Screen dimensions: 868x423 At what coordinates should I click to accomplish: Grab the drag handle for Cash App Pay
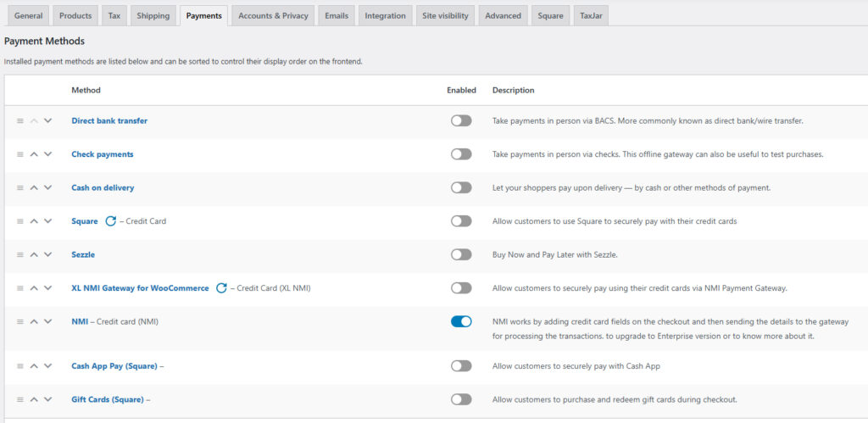[x=20, y=366]
